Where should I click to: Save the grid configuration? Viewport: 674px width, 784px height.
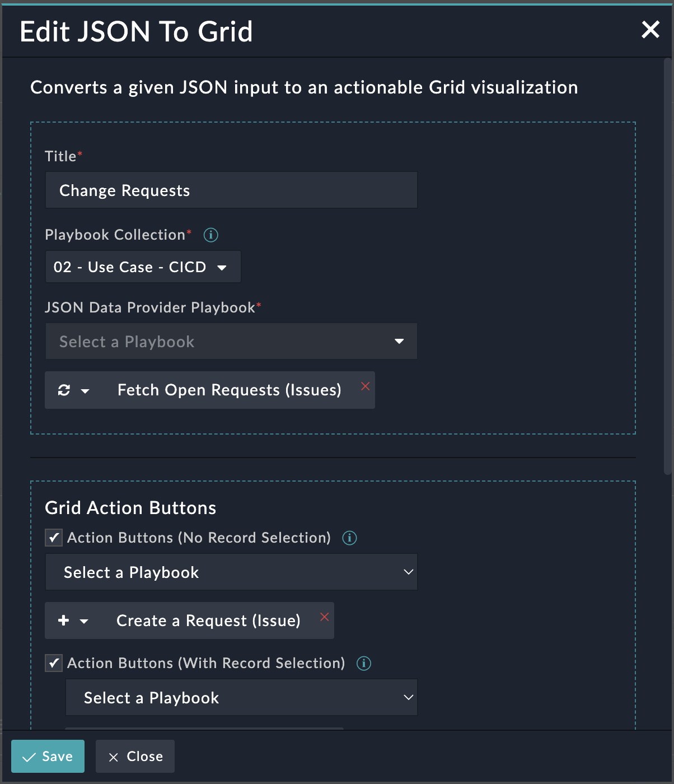48,757
